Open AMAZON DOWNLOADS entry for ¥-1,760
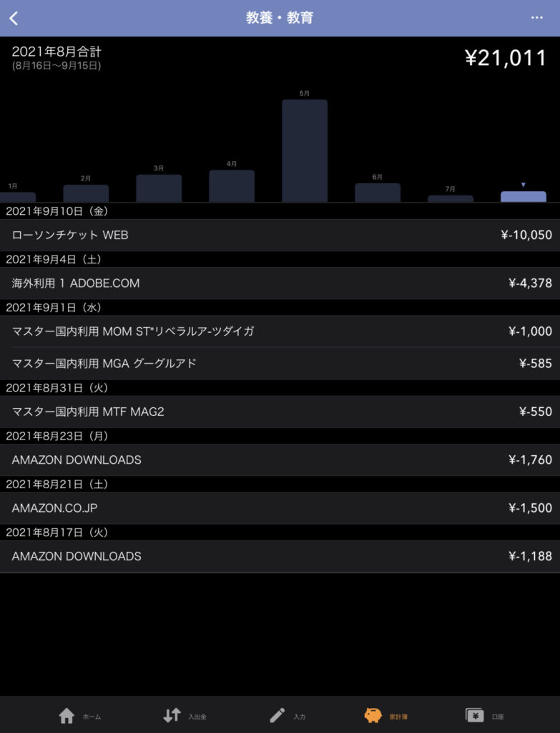Viewport: 560px width, 733px height. (x=280, y=460)
